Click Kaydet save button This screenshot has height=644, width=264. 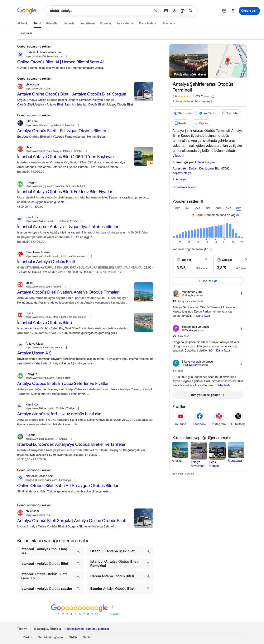(181, 123)
